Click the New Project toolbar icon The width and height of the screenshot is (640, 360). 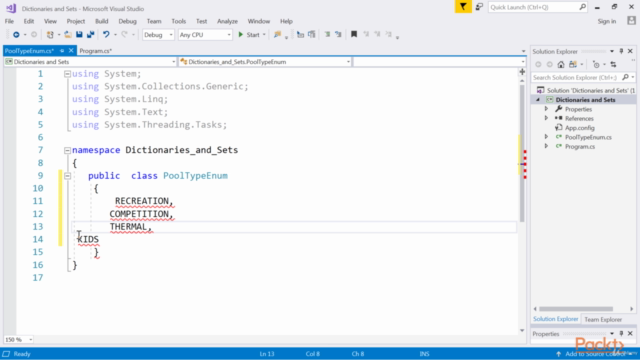point(50,35)
